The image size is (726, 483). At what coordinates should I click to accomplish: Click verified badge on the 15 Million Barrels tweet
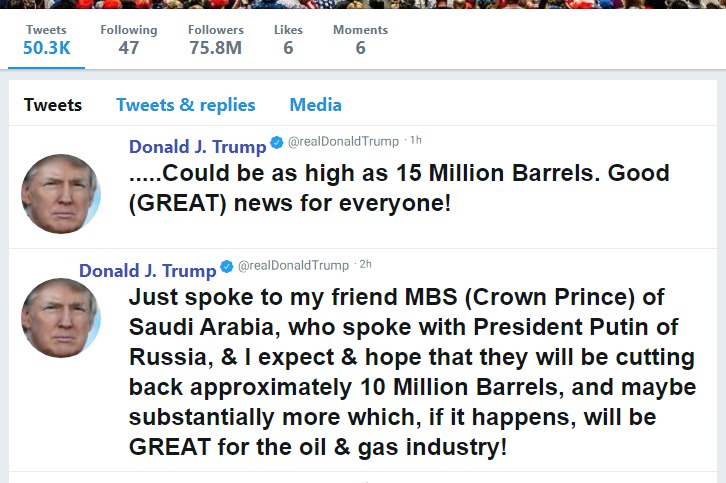[x=277, y=146]
